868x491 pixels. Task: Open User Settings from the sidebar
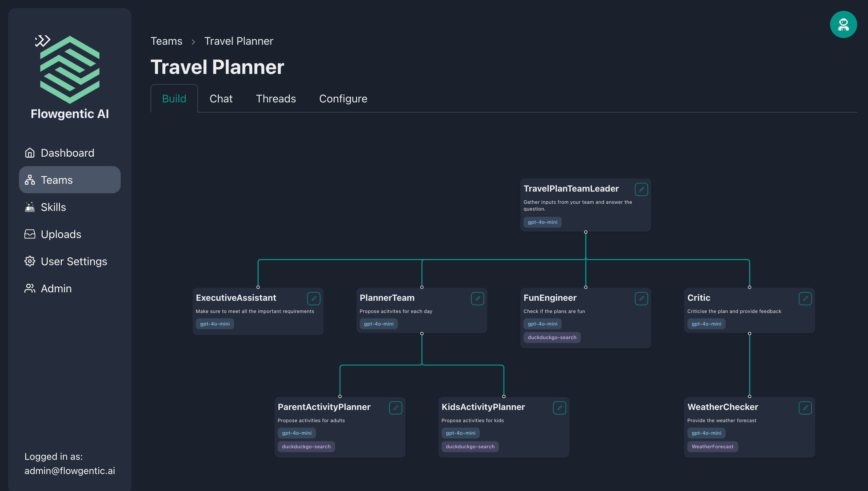coord(70,261)
